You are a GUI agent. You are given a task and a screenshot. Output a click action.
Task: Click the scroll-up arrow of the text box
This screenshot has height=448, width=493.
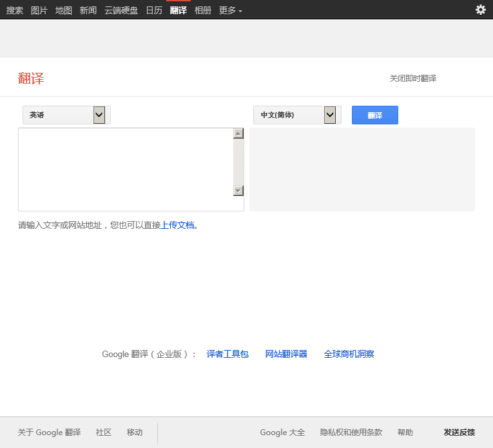click(238, 133)
